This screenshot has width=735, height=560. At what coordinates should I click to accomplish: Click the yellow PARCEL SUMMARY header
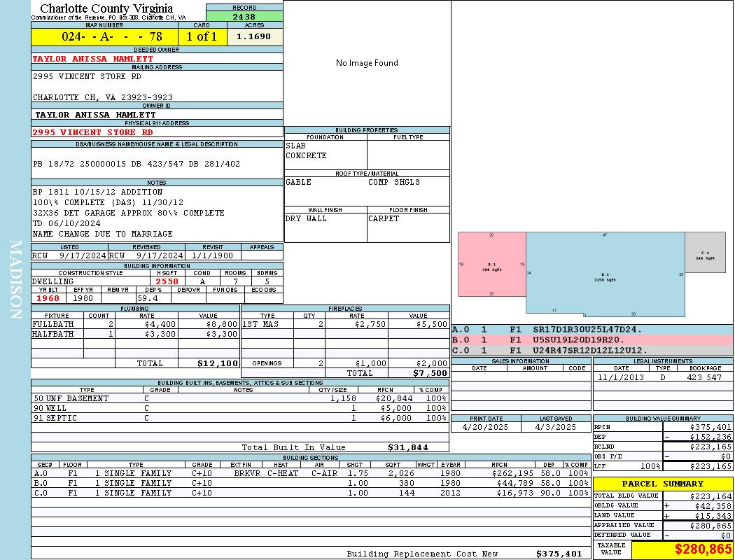pos(663,484)
